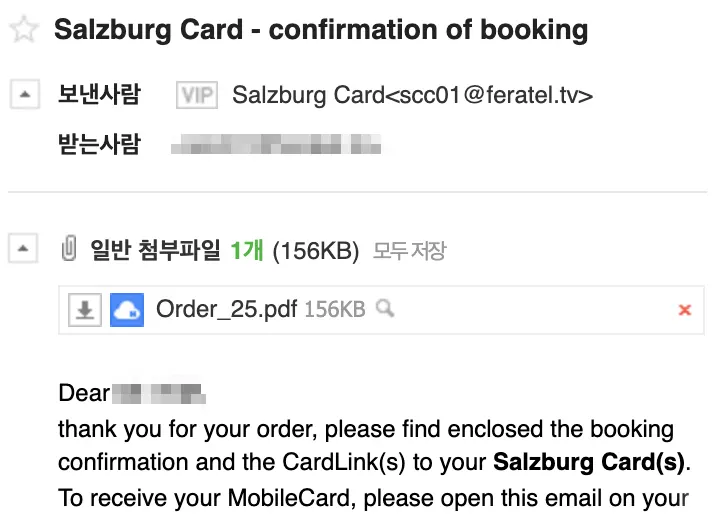This screenshot has height=516, width=723.
Task: Click the paperclip attachment icon
Action: [x=69, y=250]
